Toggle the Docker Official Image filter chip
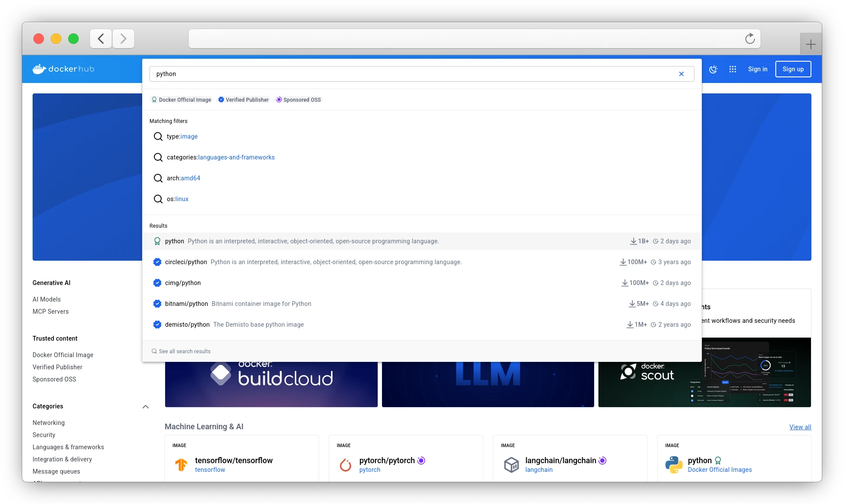 tap(181, 99)
